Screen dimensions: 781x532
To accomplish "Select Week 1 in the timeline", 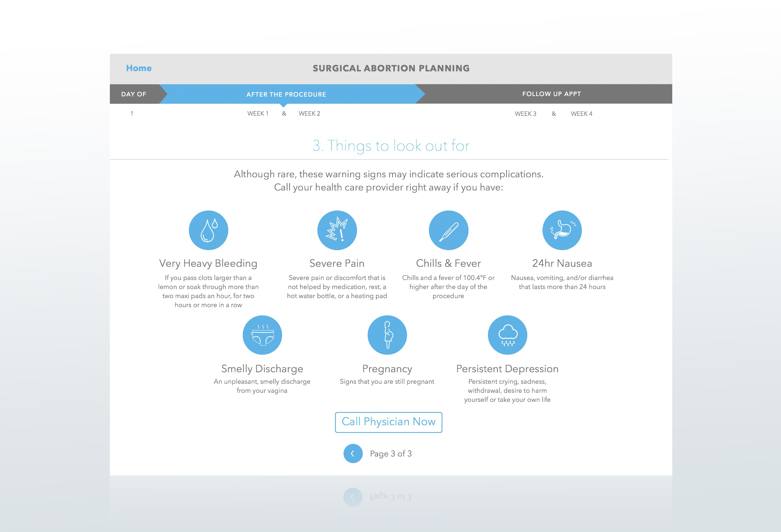I will tap(258, 114).
